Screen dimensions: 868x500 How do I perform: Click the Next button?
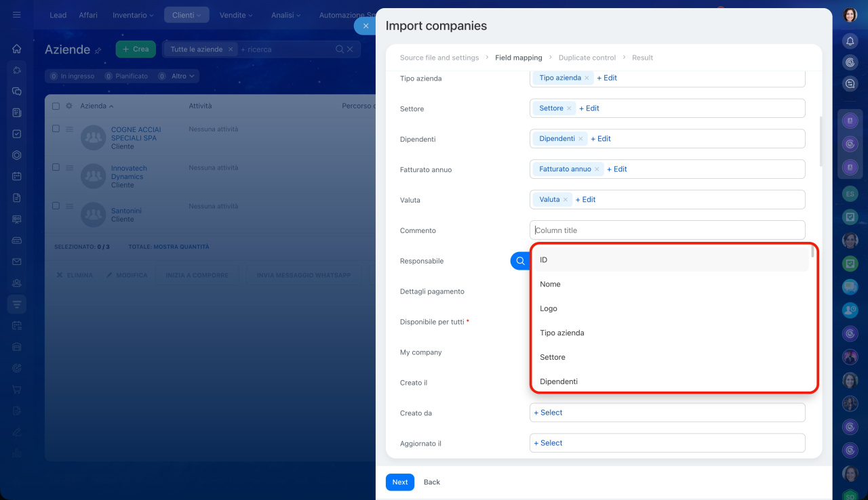tap(399, 482)
